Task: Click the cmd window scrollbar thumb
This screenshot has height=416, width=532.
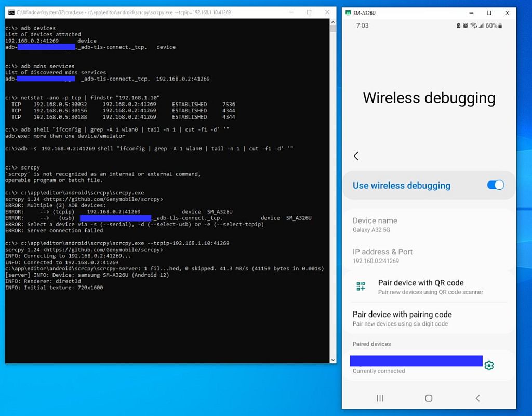Action: 333,29
